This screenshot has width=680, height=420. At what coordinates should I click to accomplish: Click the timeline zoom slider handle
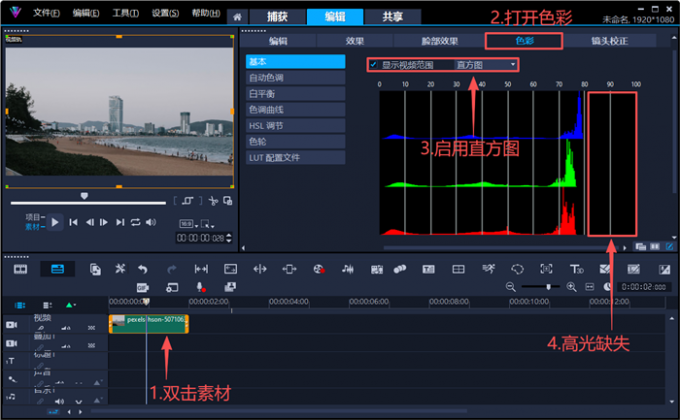549,287
